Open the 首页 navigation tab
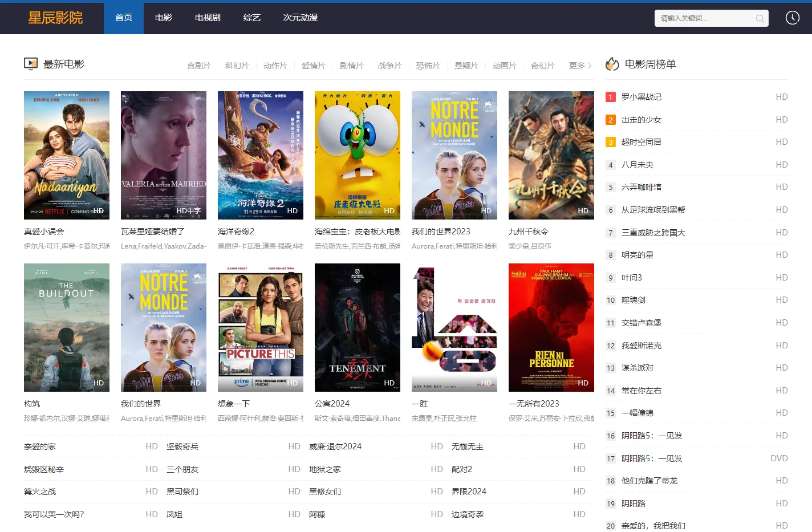 [x=124, y=18]
